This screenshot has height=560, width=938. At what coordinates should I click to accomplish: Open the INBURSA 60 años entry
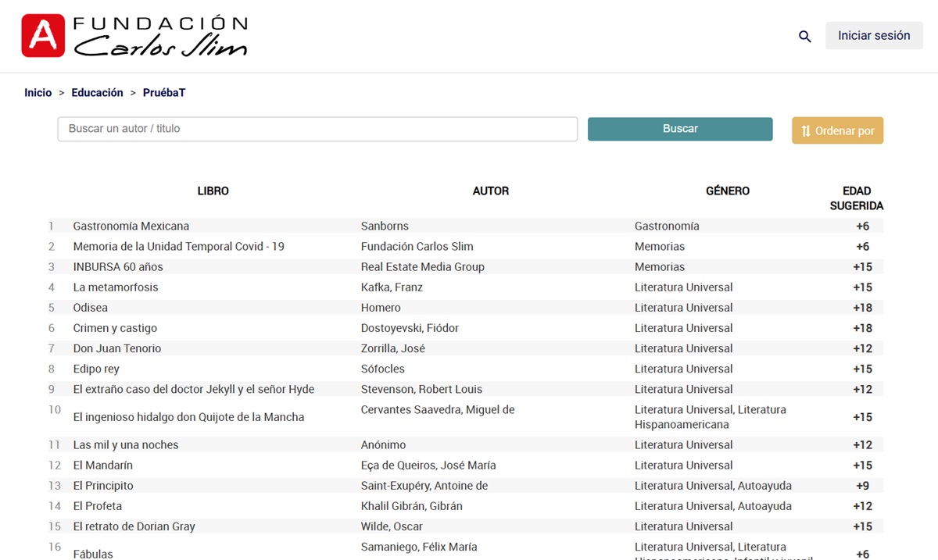click(x=117, y=267)
